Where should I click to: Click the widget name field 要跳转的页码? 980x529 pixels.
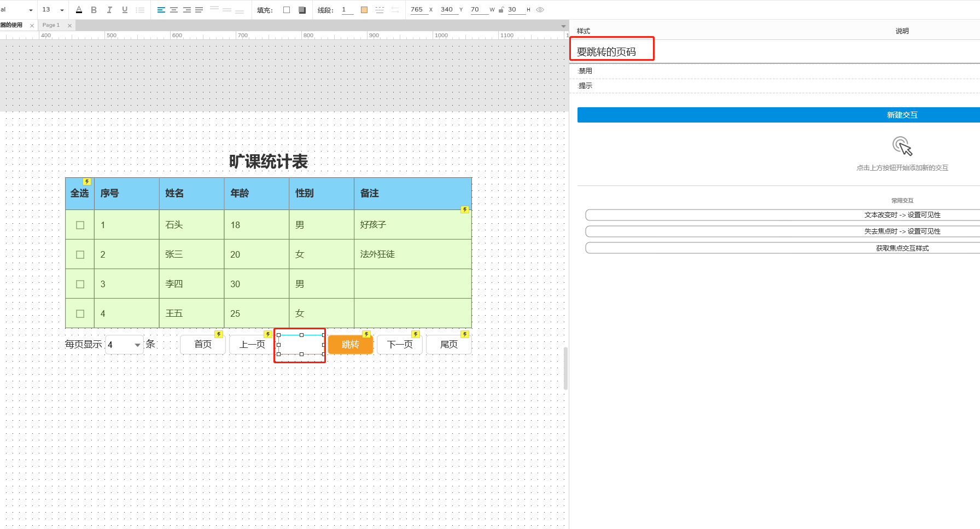pyautogui.click(x=606, y=52)
